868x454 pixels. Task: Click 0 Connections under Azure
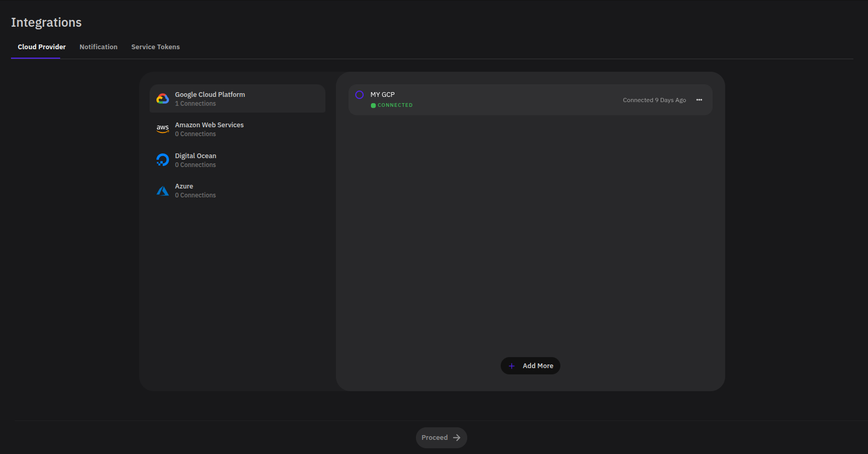coord(195,195)
